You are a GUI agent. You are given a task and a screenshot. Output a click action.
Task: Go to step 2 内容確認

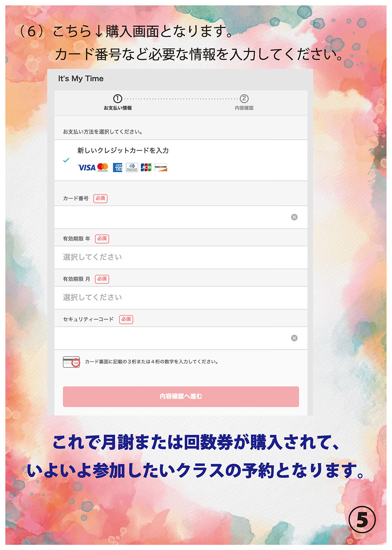coord(244,102)
